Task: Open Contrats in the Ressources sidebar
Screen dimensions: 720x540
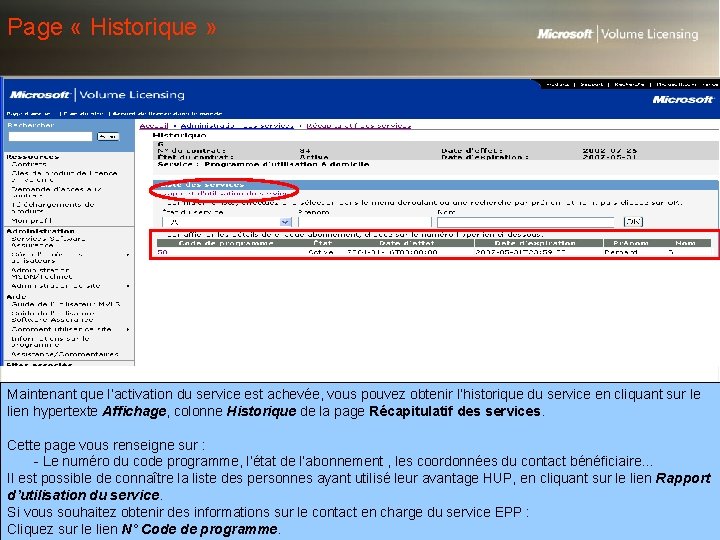Action: coord(29,164)
